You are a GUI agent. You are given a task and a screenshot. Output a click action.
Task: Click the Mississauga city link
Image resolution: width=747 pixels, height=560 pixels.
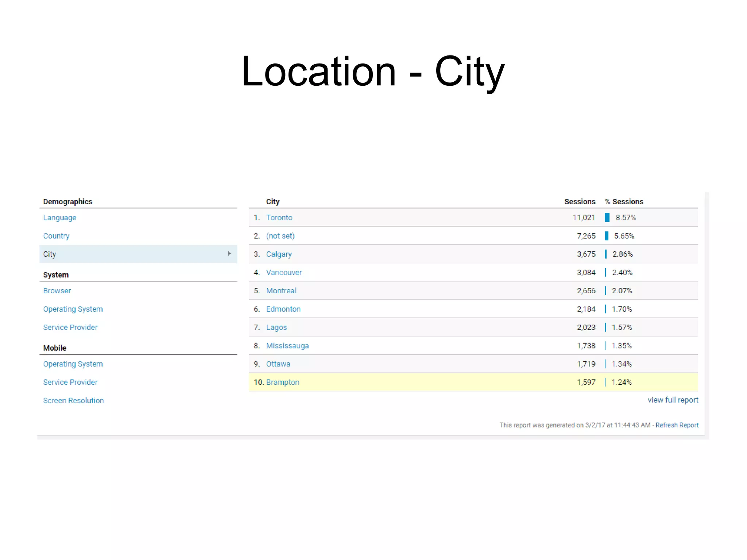point(287,346)
